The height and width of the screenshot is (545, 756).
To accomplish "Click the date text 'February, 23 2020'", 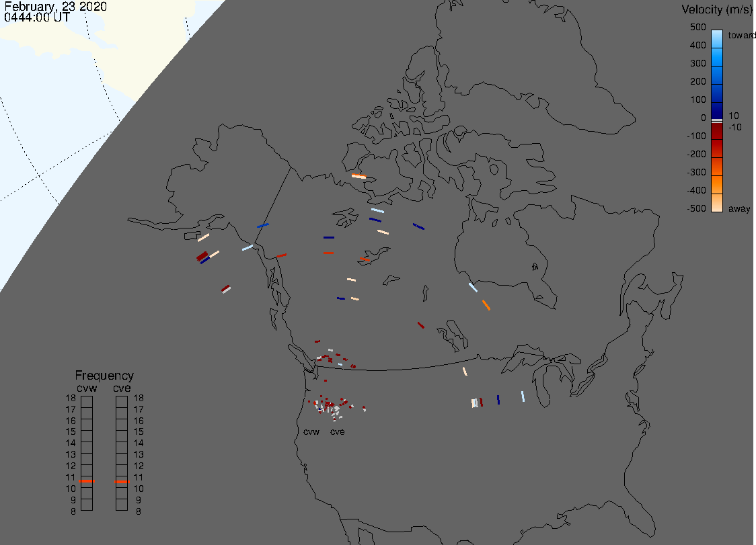I will (x=55, y=6).
